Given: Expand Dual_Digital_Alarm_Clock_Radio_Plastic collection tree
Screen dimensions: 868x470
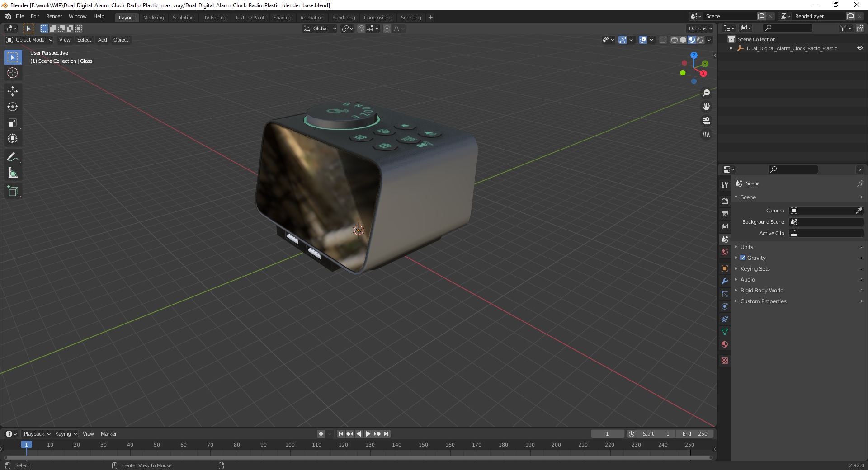Looking at the screenshot, I should [x=731, y=48].
